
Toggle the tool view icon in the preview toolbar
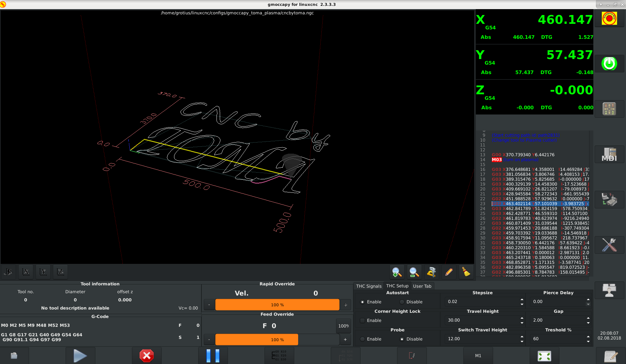[x=431, y=272]
